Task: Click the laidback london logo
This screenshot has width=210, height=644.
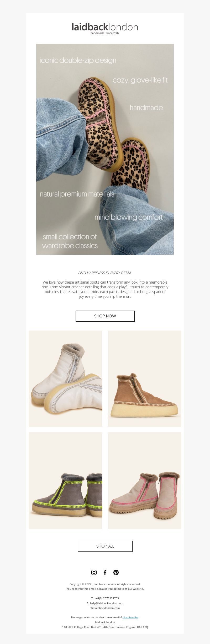Action: 105,29
